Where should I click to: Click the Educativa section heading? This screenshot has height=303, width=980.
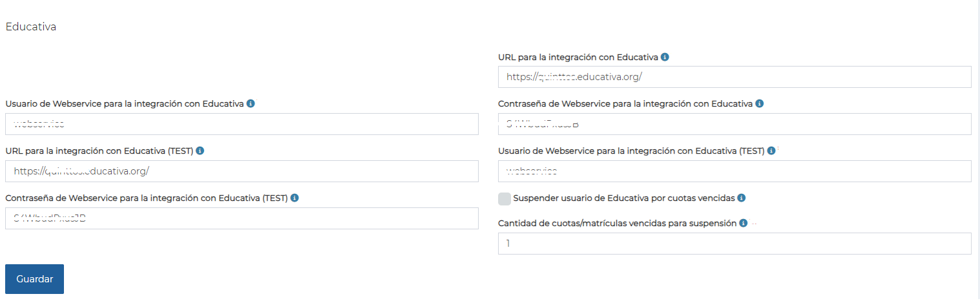[x=31, y=26]
